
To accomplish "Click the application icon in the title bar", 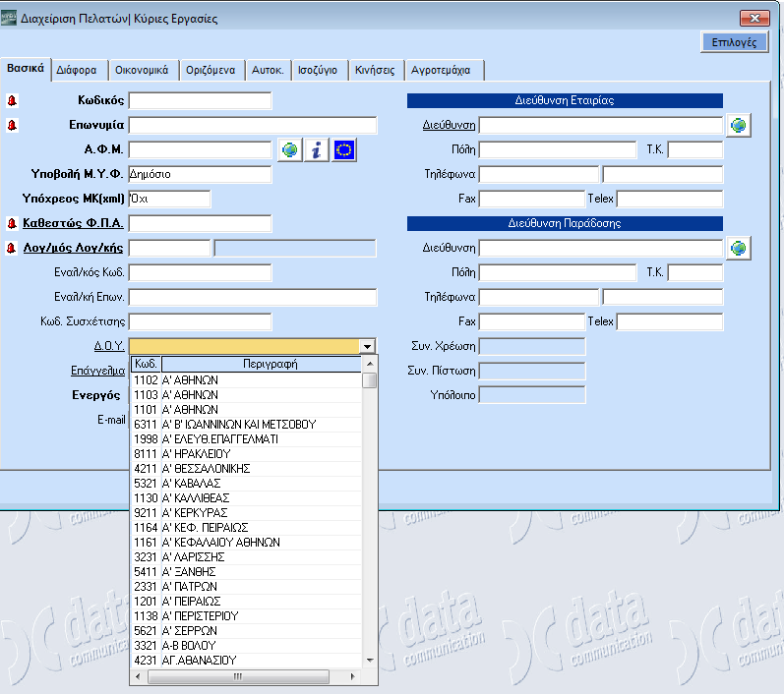I will coord(8,19).
